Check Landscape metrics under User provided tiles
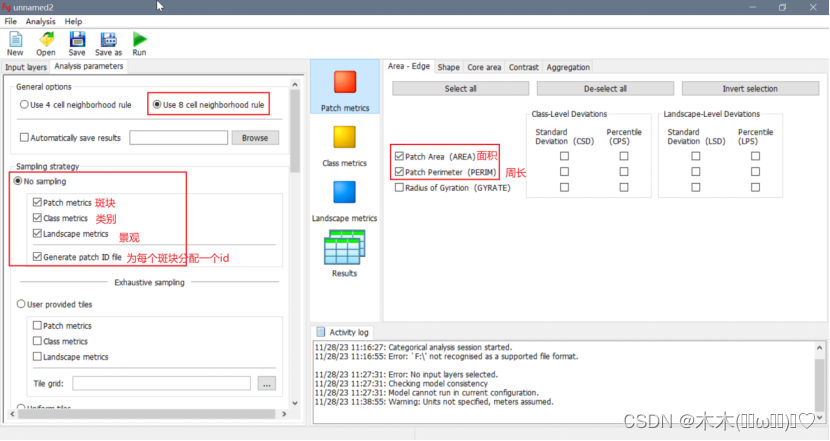830x441 pixels. coord(37,357)
